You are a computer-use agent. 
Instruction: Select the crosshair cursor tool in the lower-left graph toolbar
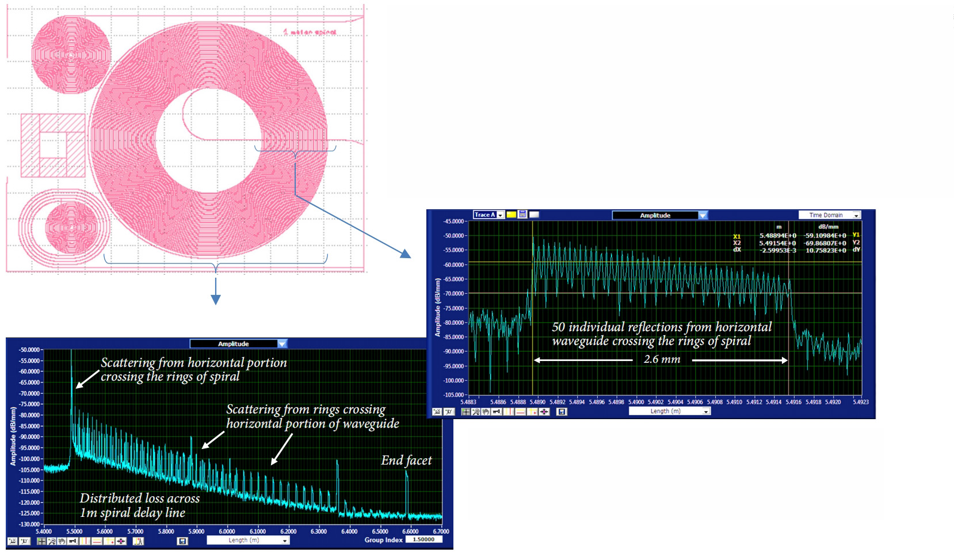point(41,541)
